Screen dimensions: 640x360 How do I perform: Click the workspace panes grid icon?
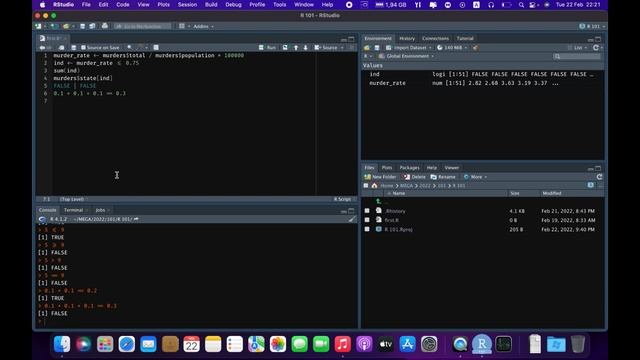coord(182,26)
